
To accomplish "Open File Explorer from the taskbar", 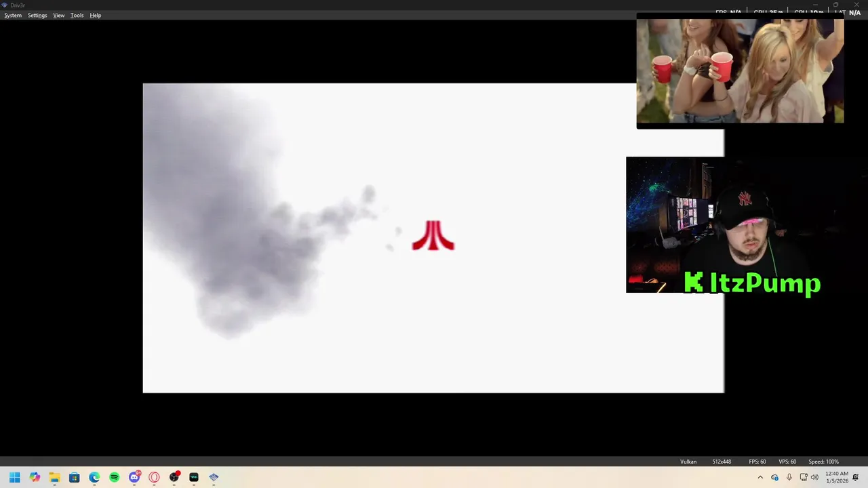I will (x=54, y=477).
